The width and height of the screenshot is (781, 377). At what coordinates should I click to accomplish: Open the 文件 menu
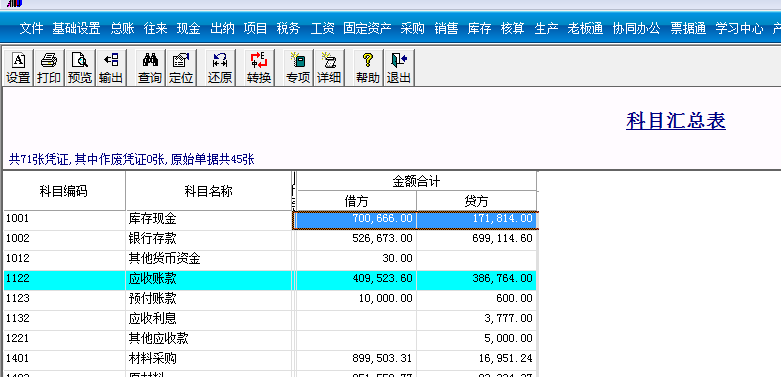pos(31,28)
